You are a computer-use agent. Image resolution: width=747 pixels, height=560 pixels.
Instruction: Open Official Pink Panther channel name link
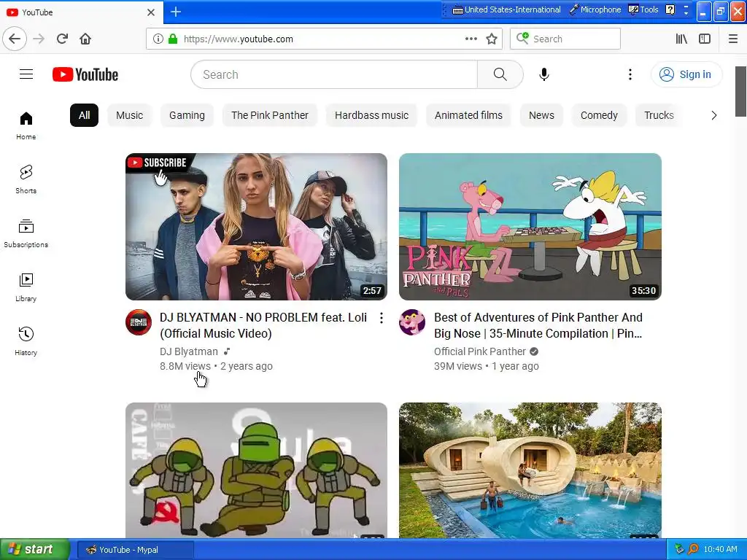click(480, 351)
